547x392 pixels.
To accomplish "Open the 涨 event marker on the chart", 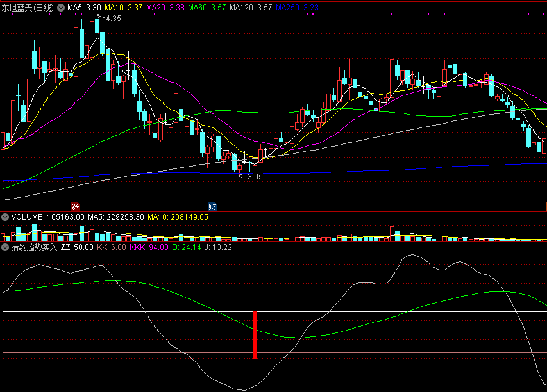I will coord(76,207).
